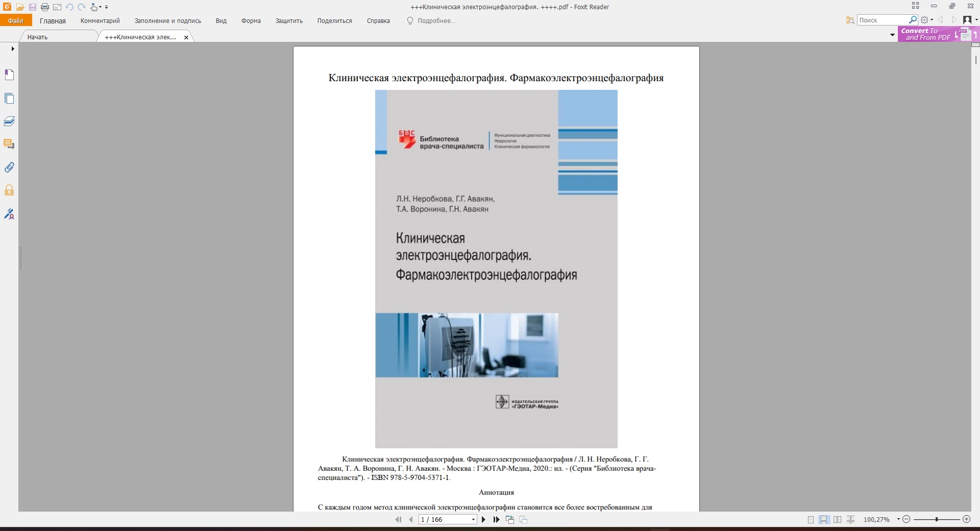This screenshot has width=980, height=531.
Task: Open the Комментарий ribbon tab
Action: pos(100,21)
